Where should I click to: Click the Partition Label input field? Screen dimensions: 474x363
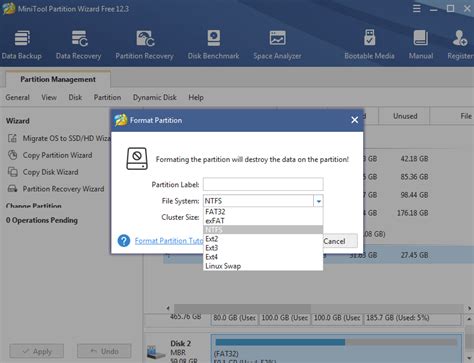point(263,184)
